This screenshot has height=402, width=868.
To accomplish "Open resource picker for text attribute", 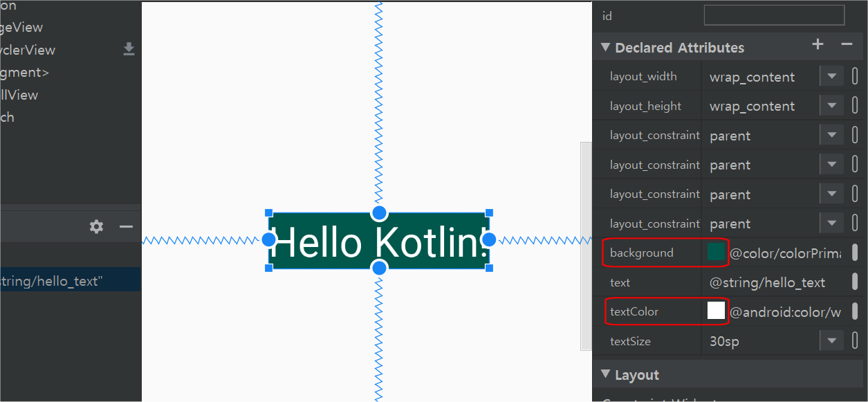I will (x=855, y=282).
